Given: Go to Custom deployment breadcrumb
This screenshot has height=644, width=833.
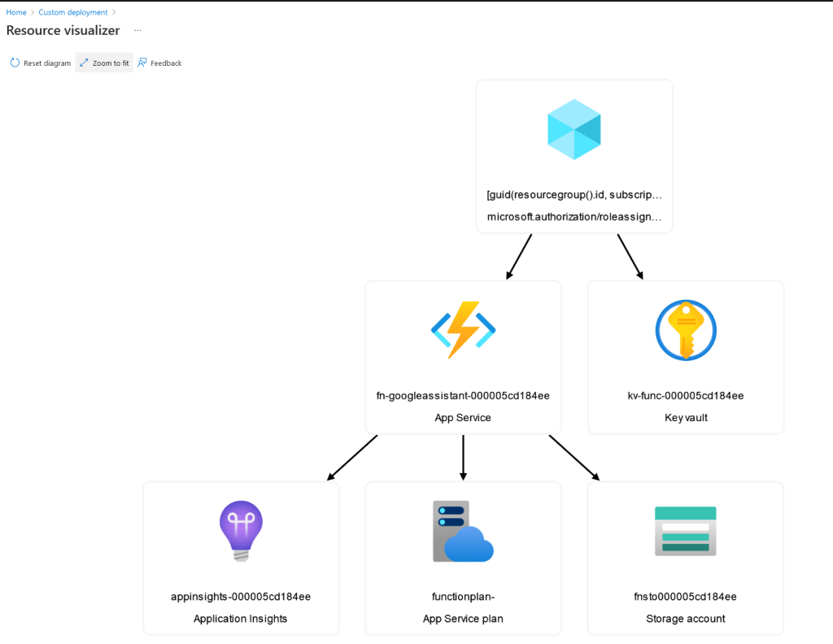Looking at the screenshot, I should point(73,12).
